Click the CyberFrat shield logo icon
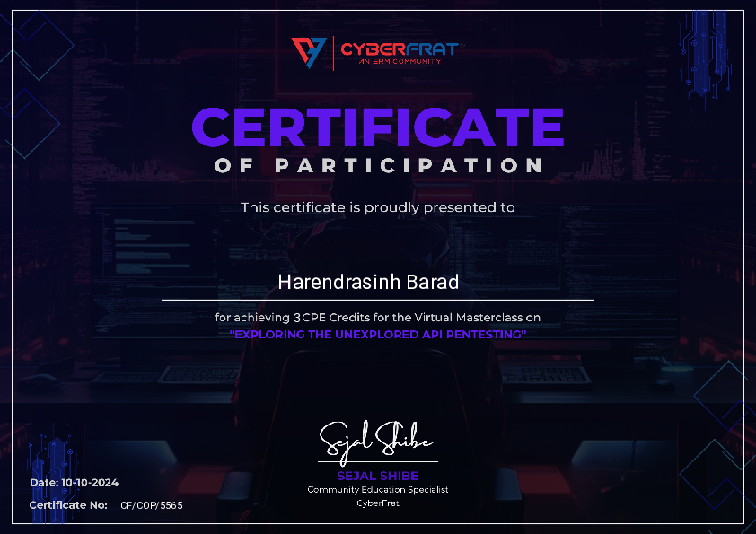 coord(309,53)
